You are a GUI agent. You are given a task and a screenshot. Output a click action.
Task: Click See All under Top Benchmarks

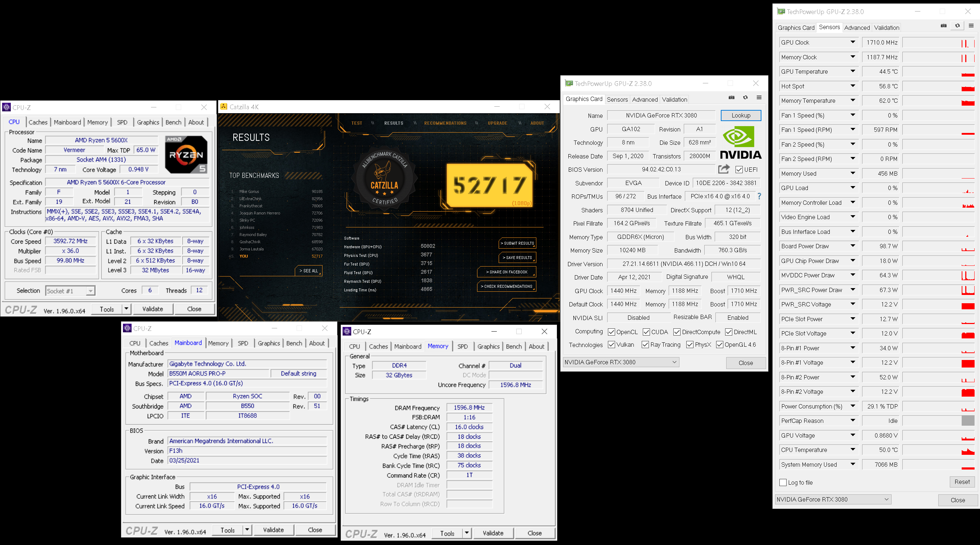coord(308,271)
